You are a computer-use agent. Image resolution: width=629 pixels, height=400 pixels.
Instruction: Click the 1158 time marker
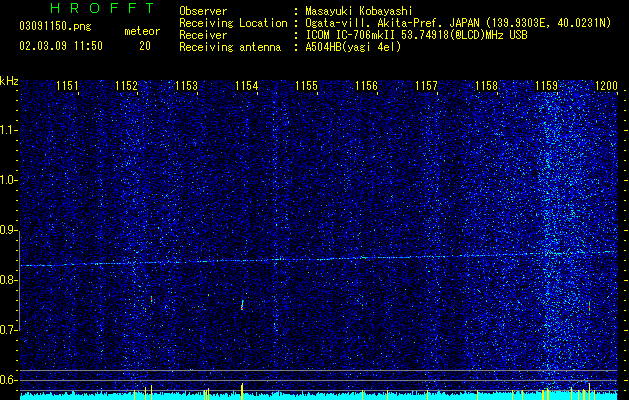pos(487,85)
